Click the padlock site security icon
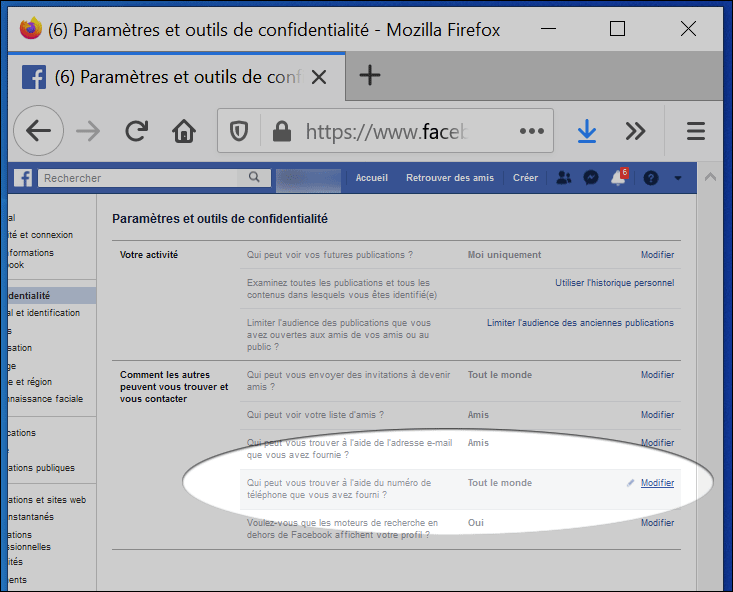The width and height of the screenshot is (733, 592). coord(281,131)
